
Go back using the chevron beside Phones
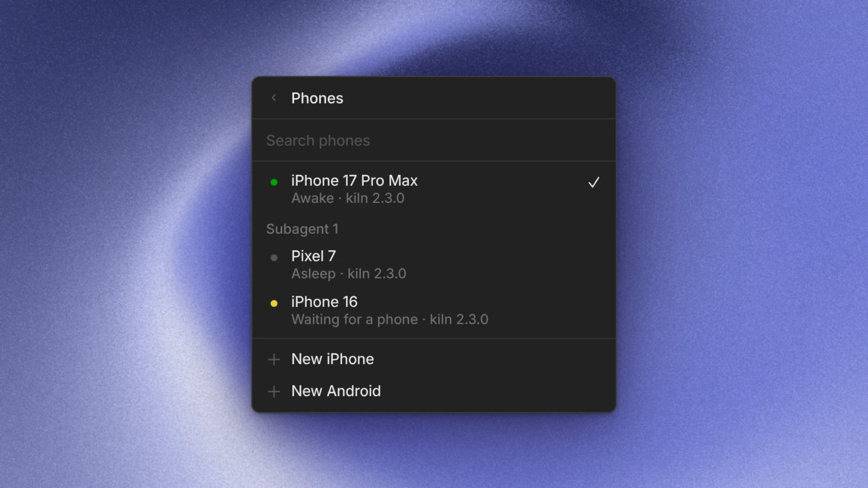pos(274,98)
